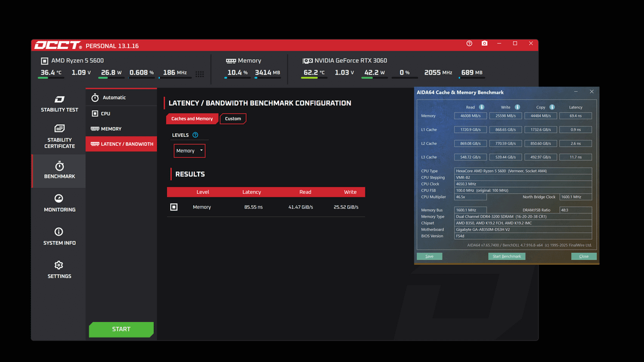Screen dimensions: 644x362
Task: Click the green START button
Action: (x=121, y=329)
